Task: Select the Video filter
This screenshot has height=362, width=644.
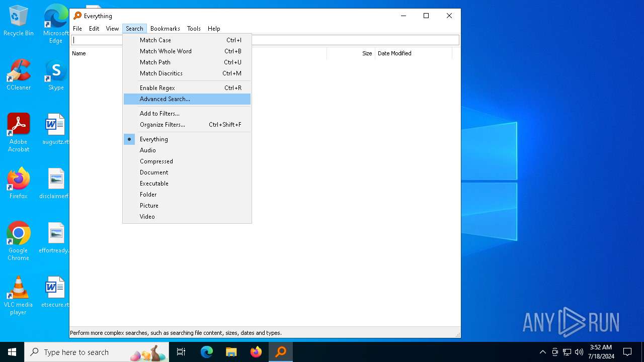Action: pos(187,217)
